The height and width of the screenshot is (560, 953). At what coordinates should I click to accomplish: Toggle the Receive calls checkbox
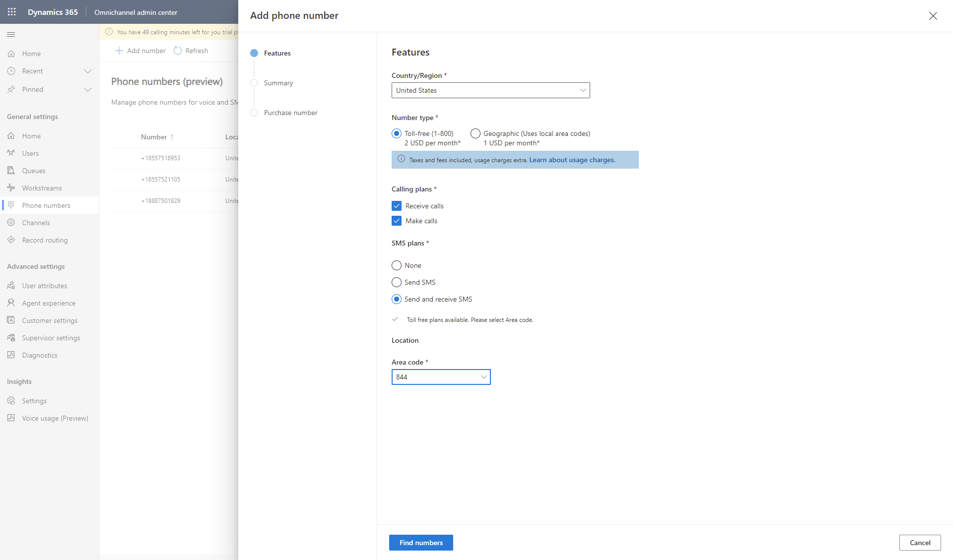point(396,205)
